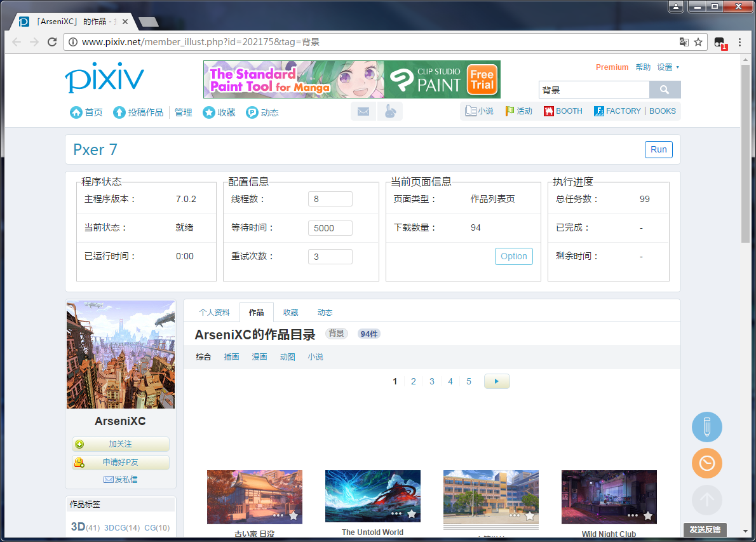Open 动态 feed link

pos(263,112)
